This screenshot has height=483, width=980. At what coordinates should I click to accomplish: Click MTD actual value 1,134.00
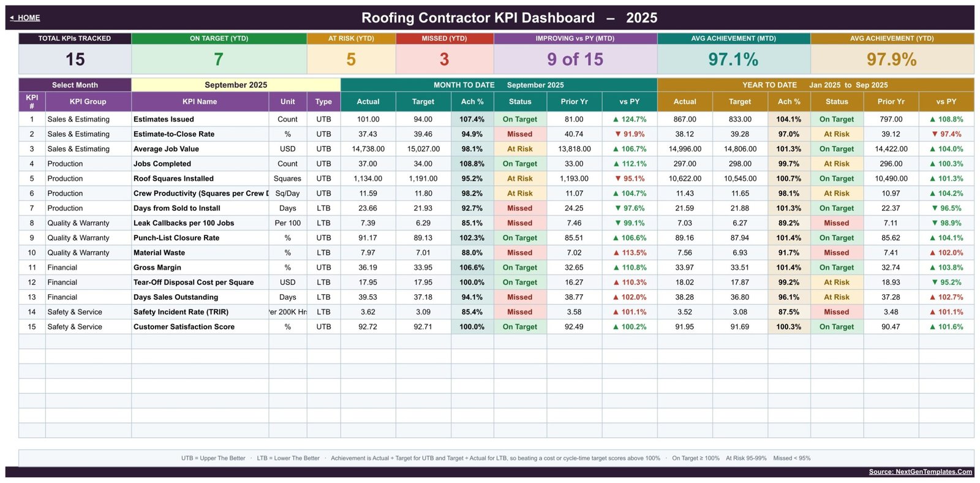click(x=368, y=178)
